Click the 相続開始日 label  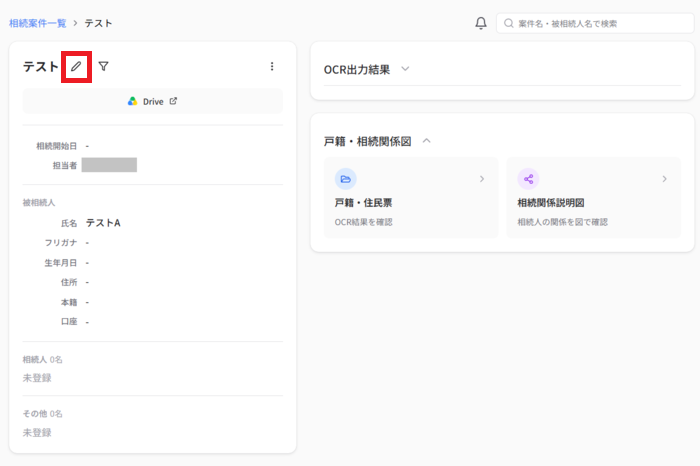tap(56, 146)
